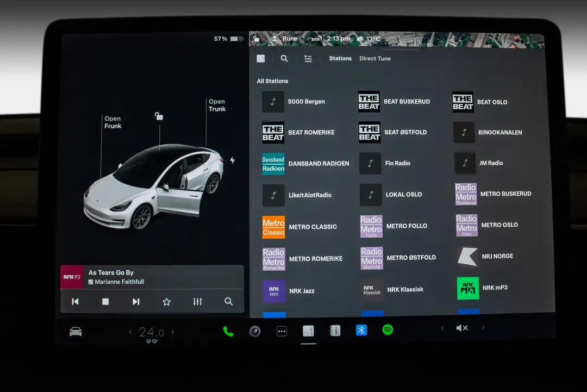Tap the chevron left of the mute icon

pyautogui.click(x=442, y=328)
